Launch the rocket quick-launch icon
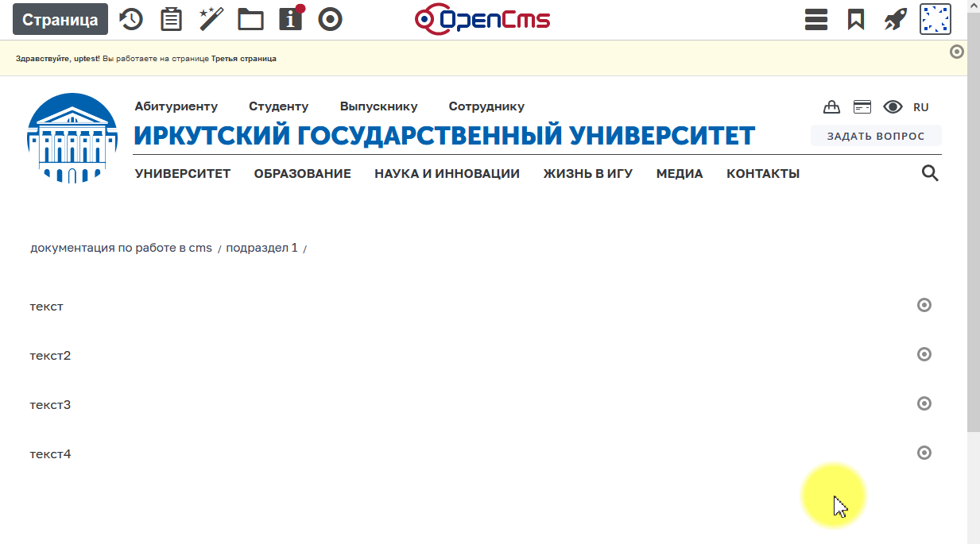This screenshot has width=980, height=544. (x=895, y=18)
